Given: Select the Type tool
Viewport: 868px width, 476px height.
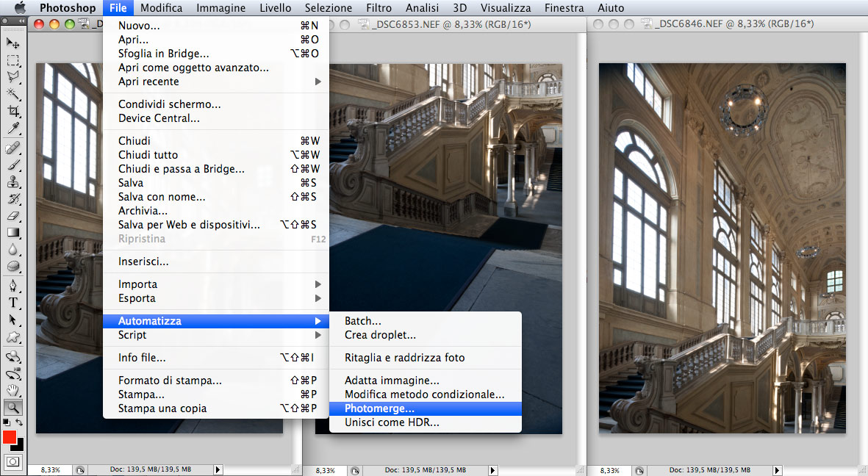Looking at the screenshot, I should pos(12,303).
